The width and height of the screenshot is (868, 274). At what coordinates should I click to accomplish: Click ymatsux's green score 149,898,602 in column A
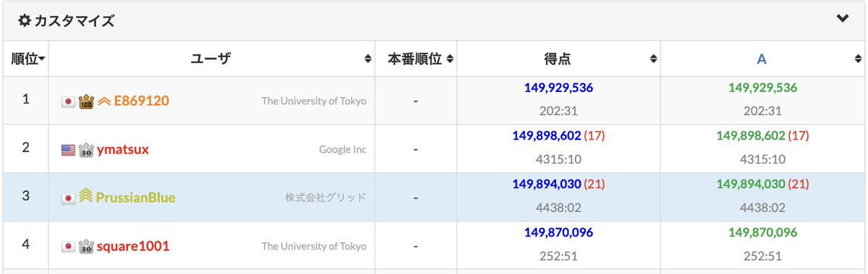click(x=750, y=135)
